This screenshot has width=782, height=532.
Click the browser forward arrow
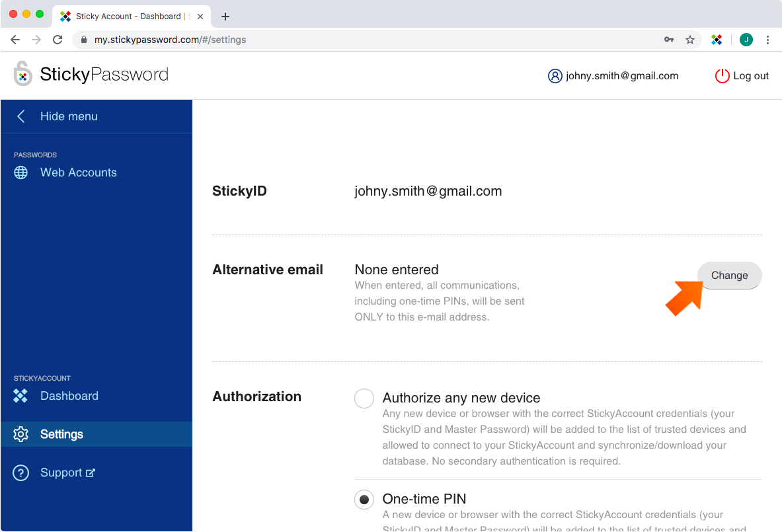click(x=36, y=40)
